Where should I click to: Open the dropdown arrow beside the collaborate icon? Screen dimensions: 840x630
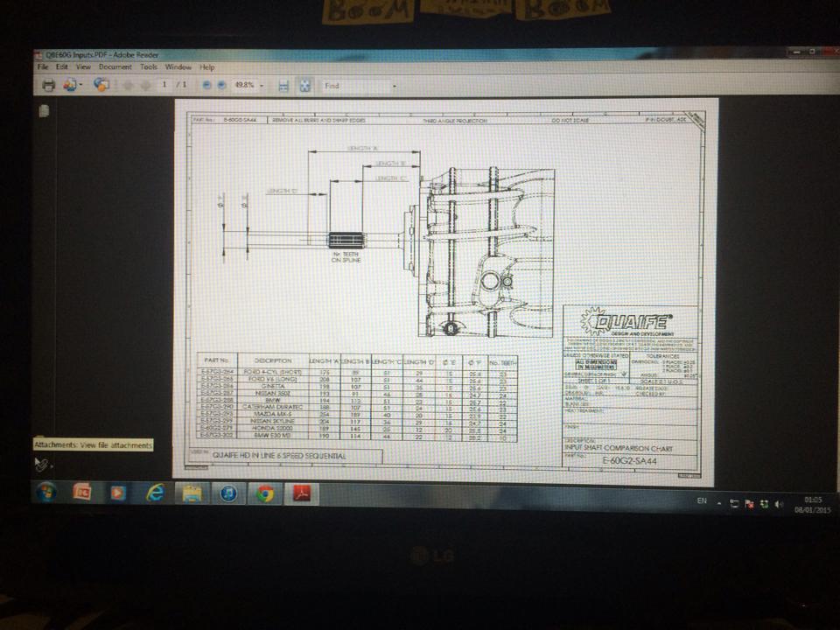(80, 85)
